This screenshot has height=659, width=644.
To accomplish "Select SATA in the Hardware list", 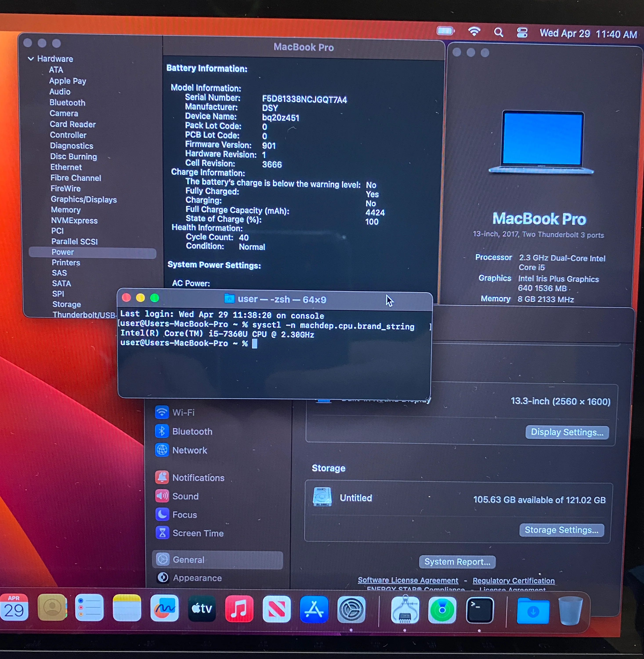I will (x=62, y=283).
